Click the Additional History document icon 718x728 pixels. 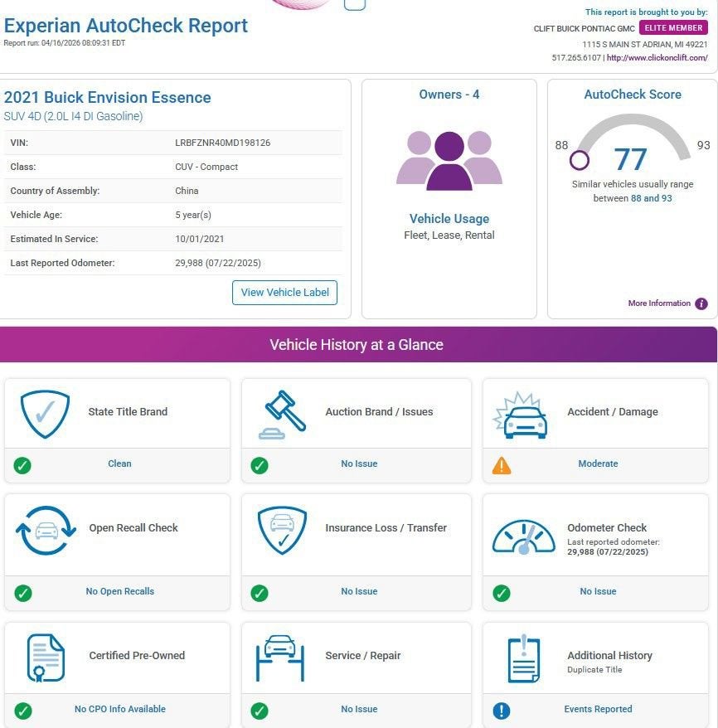tap(523, 658)
